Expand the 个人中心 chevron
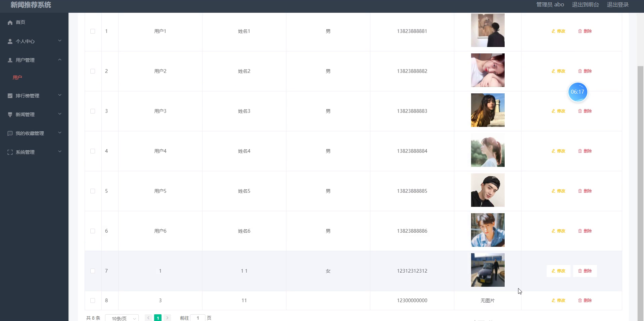This screenshot has height=321, width=644. (x=60, y=41)
